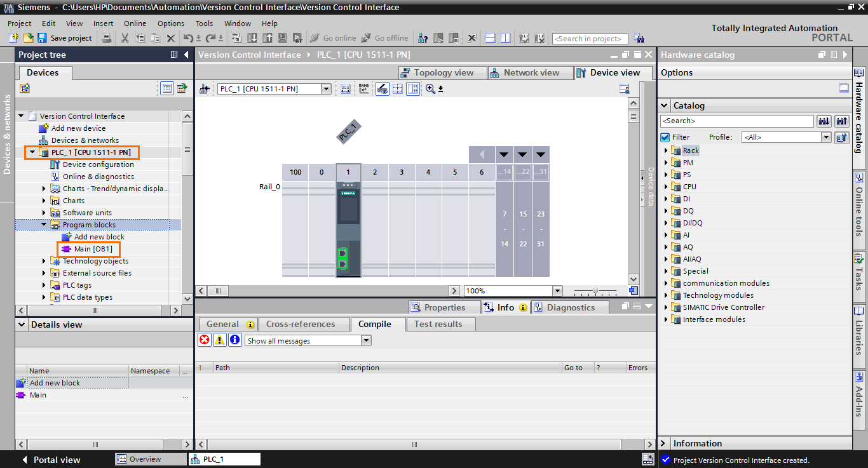Screen dimensions: 868x468
Task: Expand the CPU category in the Catalog
Action: click(664, 186)
